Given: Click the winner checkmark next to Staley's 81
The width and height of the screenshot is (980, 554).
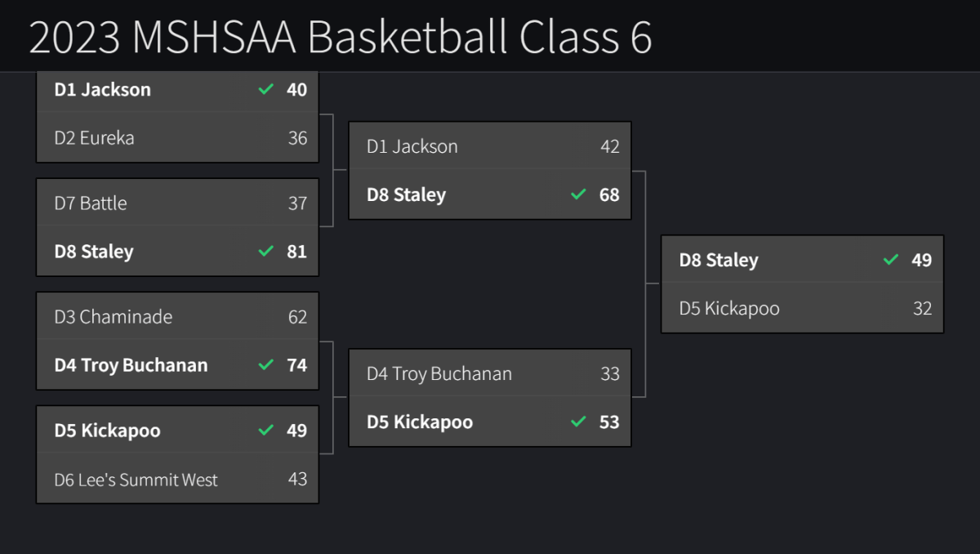Looking at the screenshot, I should (x=265, y=251).
